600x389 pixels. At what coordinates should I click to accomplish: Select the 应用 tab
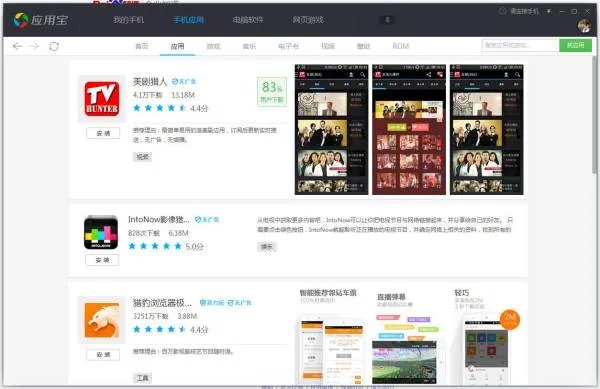(x=177, y=46)
